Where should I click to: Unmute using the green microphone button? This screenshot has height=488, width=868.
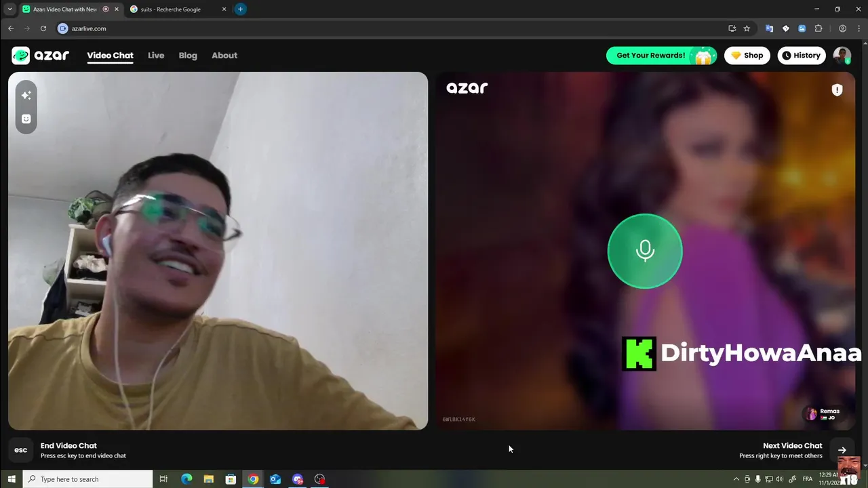645,251
